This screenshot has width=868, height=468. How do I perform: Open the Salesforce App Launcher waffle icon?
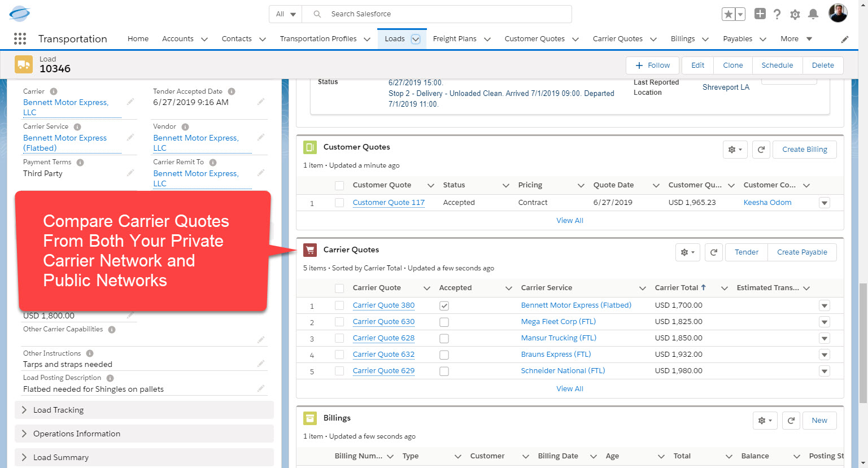click(x=20, y=38)
